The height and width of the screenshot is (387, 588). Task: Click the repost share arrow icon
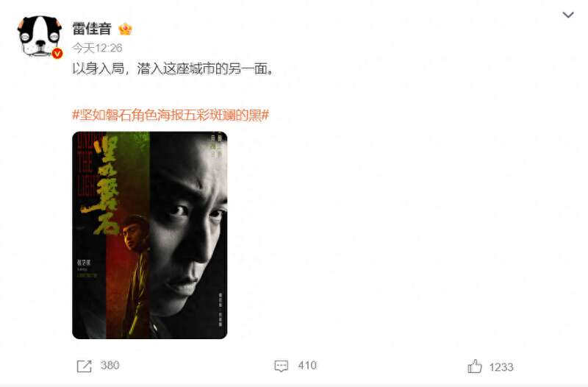pyautogui.click(x=84, y=366)
